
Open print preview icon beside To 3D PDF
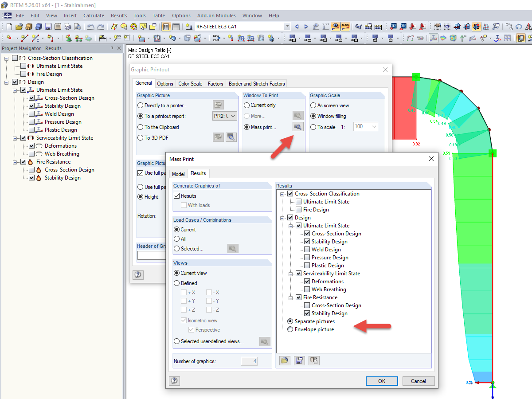click(231, 137)
